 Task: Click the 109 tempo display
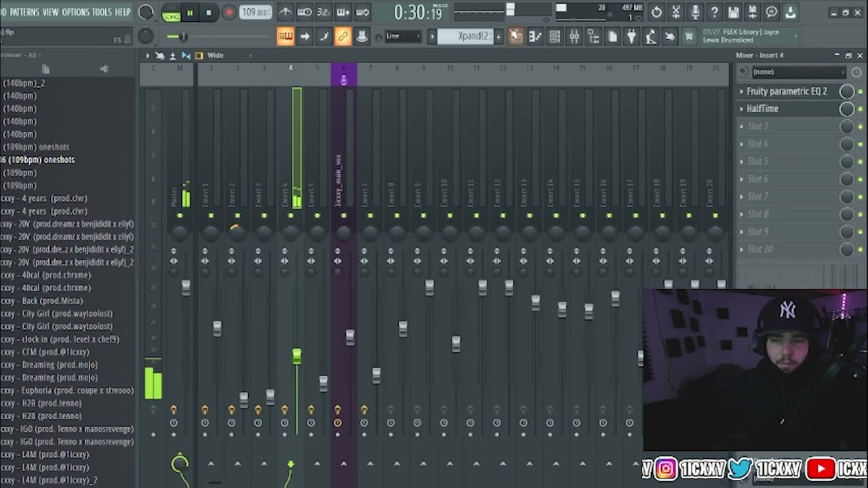256,12
